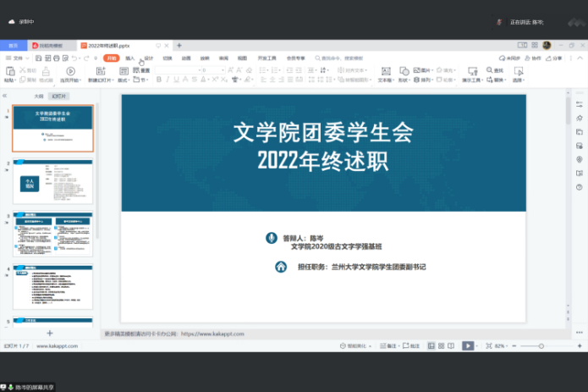Toggle bold formatting
This screenshot has width=588, height=392.
click(157, 80)
